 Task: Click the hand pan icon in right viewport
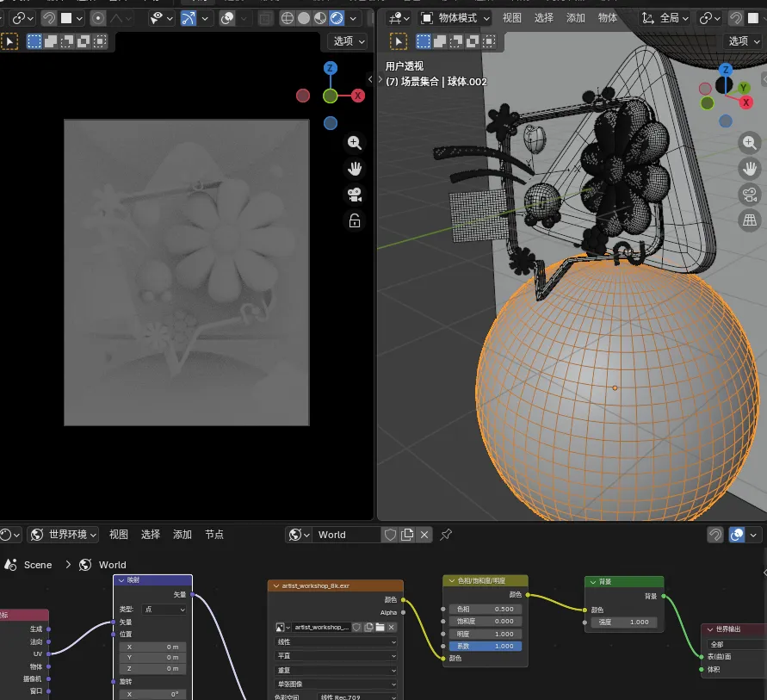[x=750, y=168]
